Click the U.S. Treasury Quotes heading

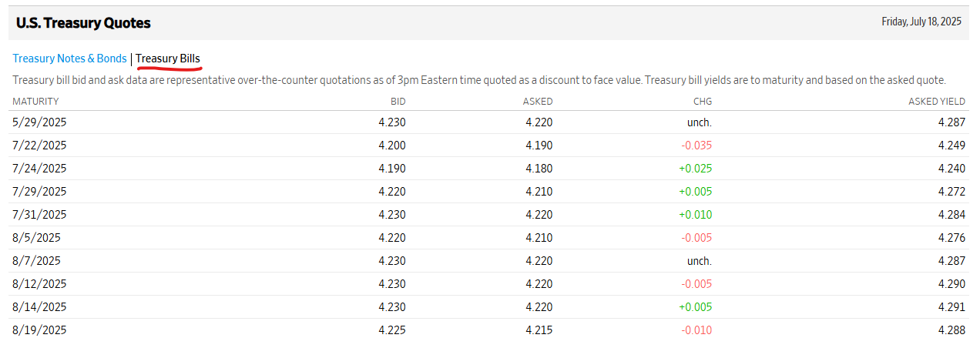click(x=83, y=23)
